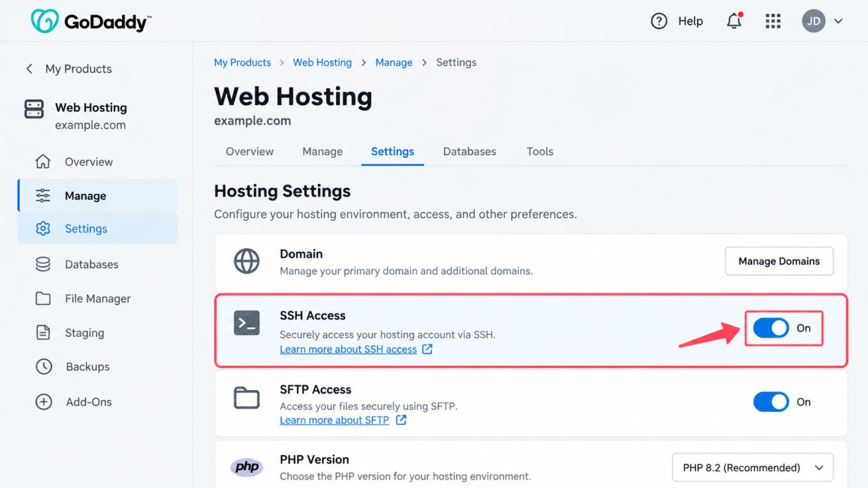Click the Domain globe icon

pyautogui.click(x=247, y=262)
